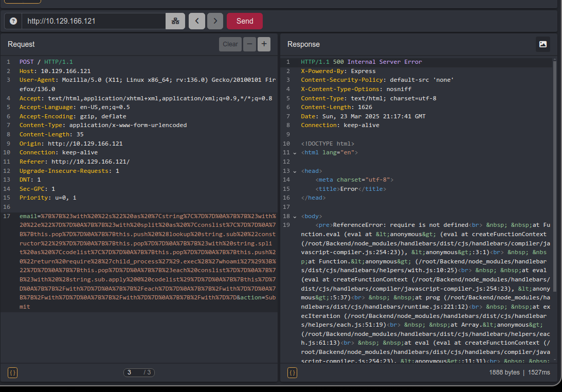This screenshot has width=562, height=392.
Task: Click the email= parameter in request body
Action: coord(30,216)
